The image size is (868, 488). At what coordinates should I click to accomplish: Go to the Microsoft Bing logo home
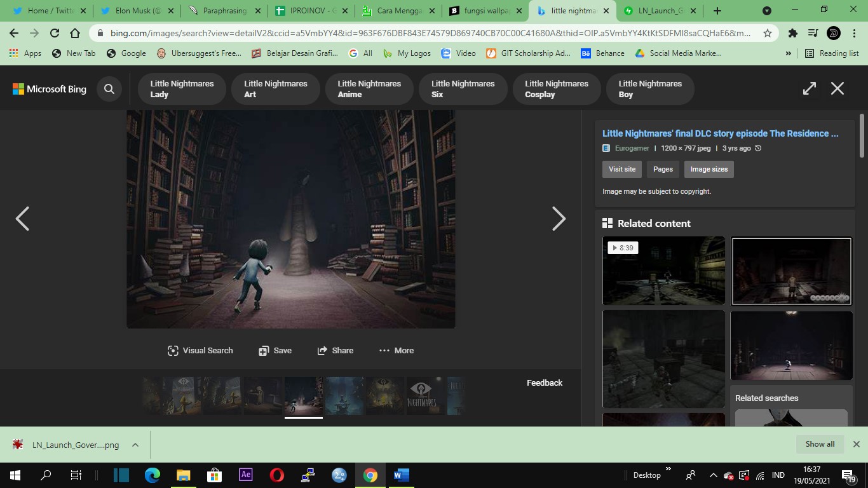click(x=50, y=89)
